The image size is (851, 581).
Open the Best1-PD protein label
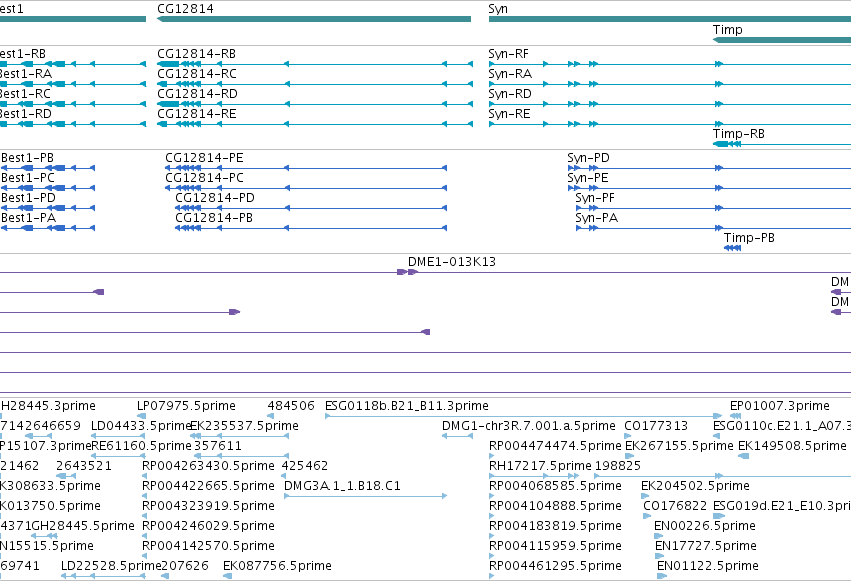click(28, 198)
